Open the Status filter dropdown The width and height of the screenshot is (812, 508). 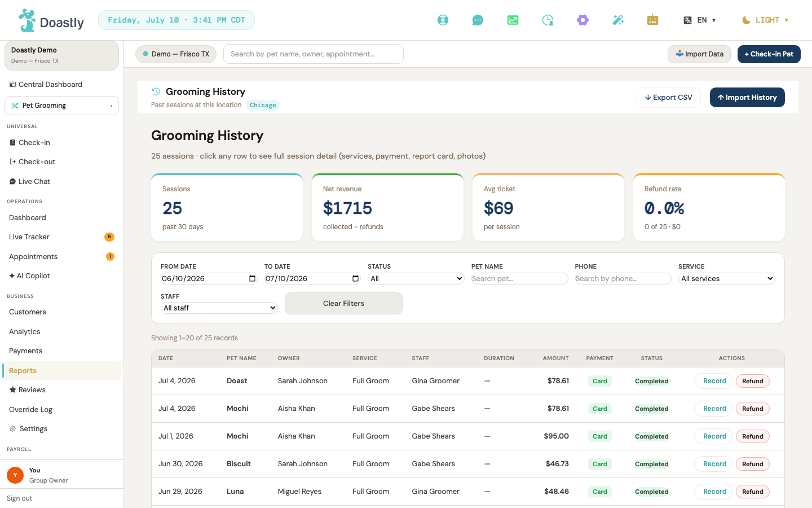(416, 278)
